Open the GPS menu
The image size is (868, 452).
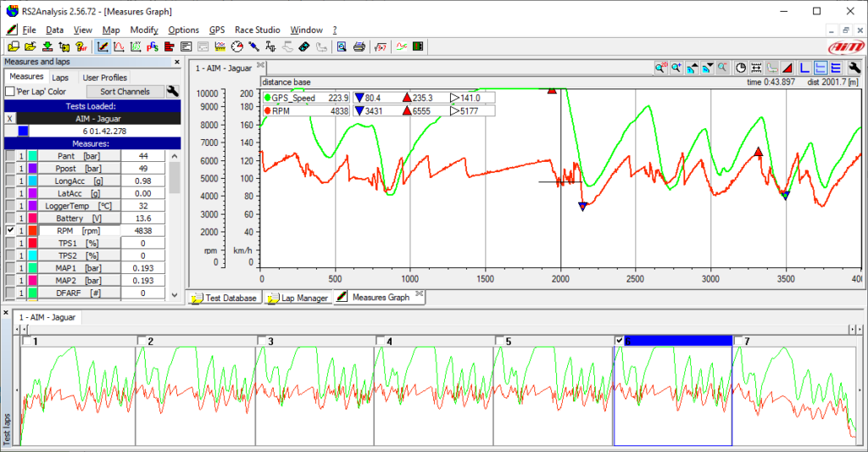tap(217, 30)
